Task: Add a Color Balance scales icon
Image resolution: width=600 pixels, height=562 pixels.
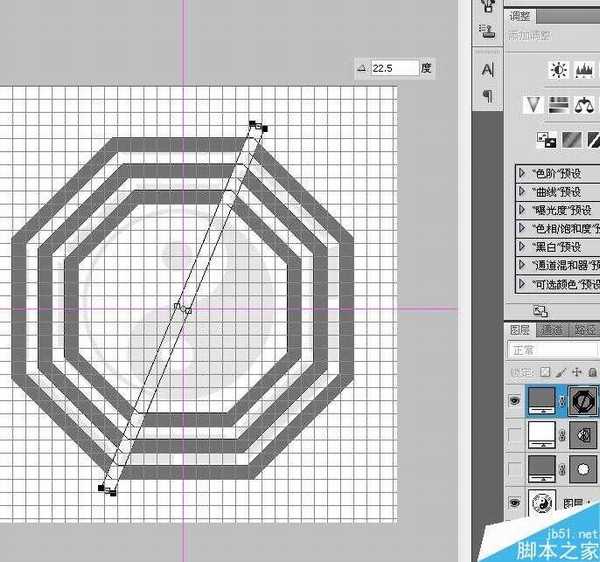Action: tap(584, 105)
